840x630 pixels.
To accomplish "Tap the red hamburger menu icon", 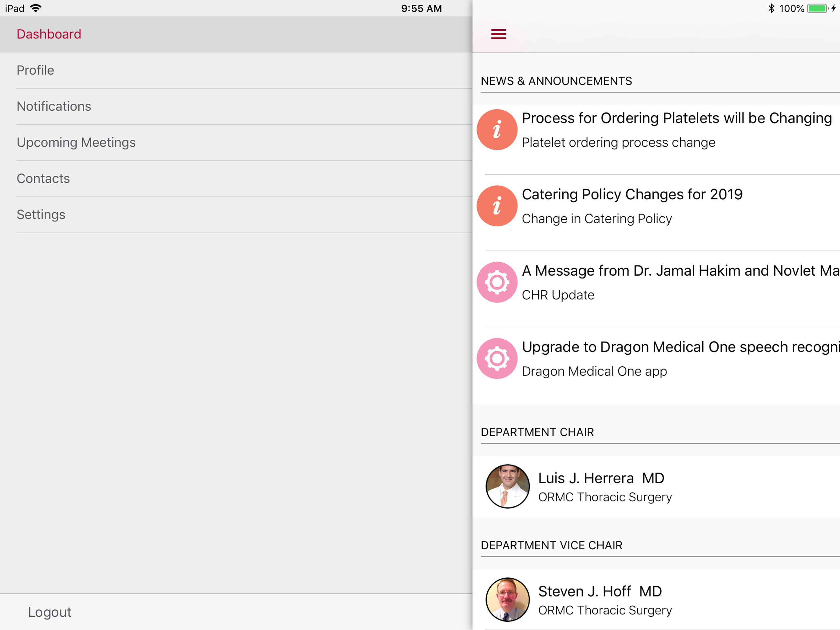I will pyautogui.click(x=498, y=34).
